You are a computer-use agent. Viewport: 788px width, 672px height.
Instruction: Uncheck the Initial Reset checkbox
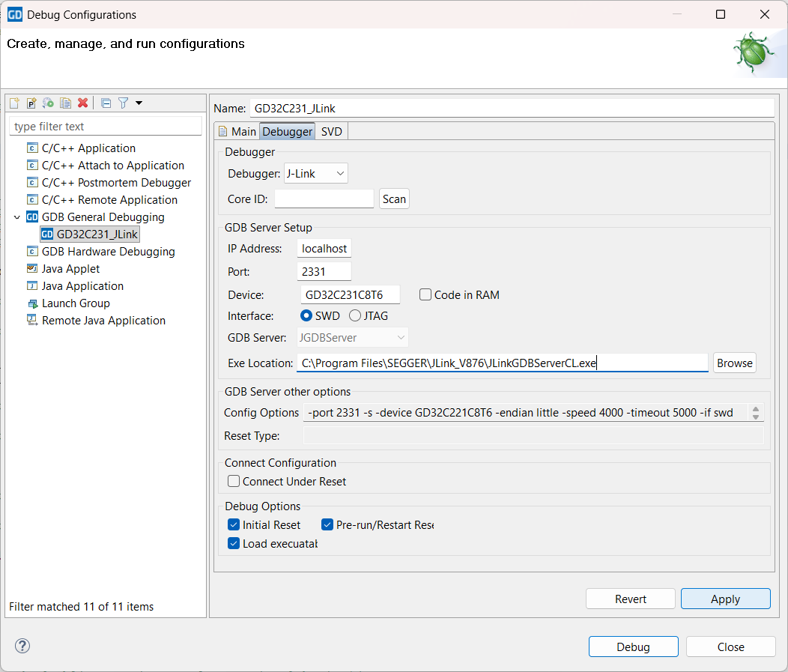coord(234,525)
